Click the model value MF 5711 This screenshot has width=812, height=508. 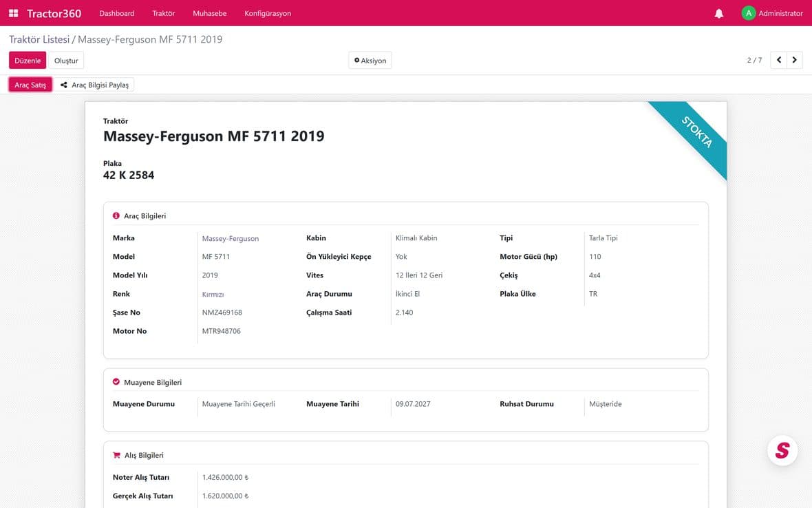point(216,256)
